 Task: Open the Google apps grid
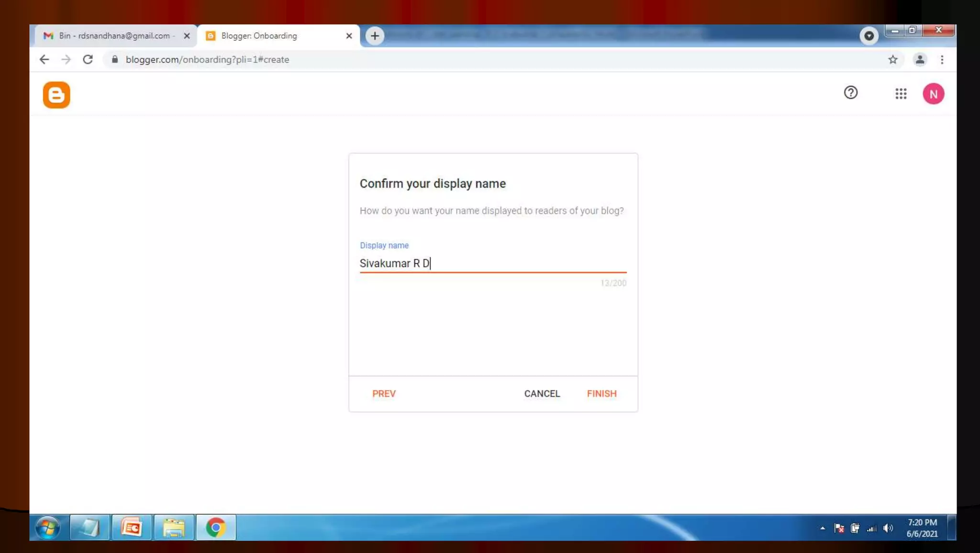(x=901, y=94)
